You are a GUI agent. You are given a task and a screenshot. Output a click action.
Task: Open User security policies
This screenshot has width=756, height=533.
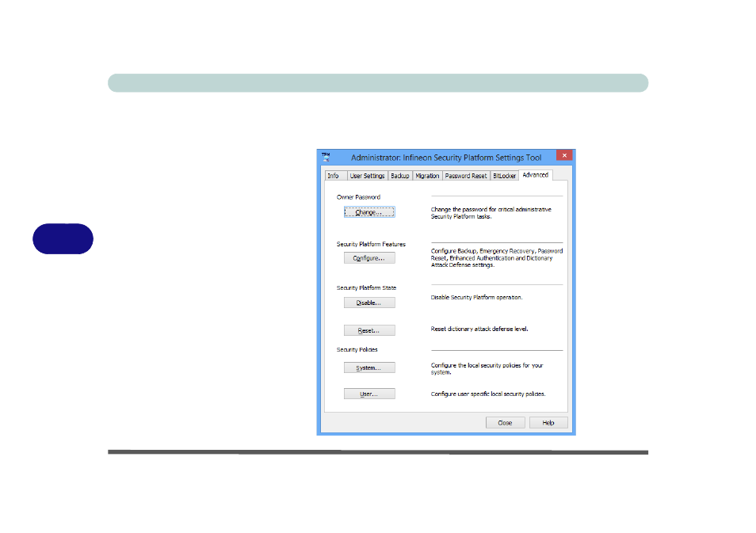[x=369, y=394]
